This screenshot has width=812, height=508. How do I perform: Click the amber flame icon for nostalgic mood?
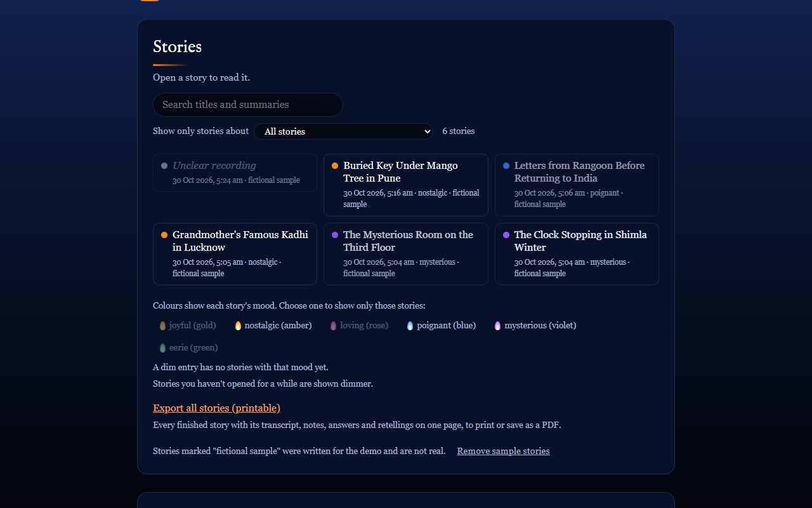click(238, 326)
